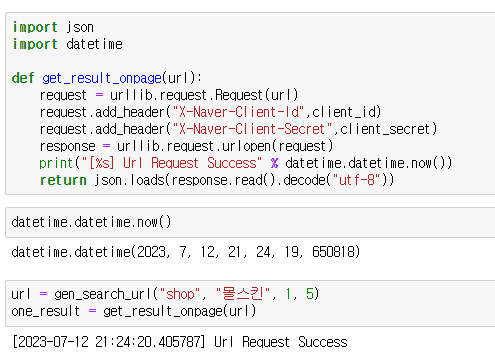Click the urllib.request.Request(url) line
495x361 pixels.
click(169, 95)
